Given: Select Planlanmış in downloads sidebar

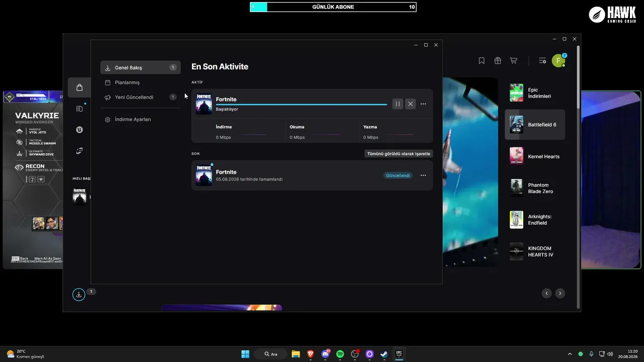Looking at the screenshot, I should [x=140, y=82].
